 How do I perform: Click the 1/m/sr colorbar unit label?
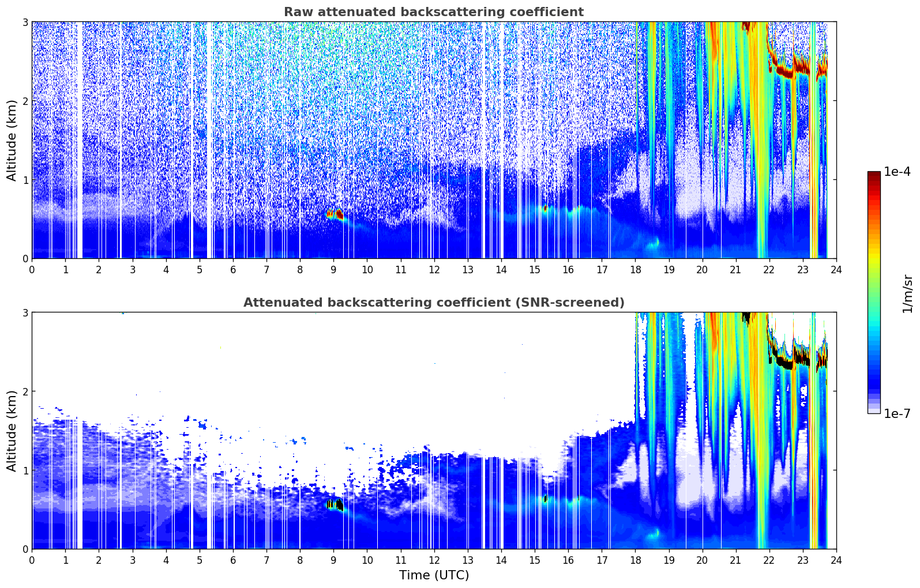(907, 293)
